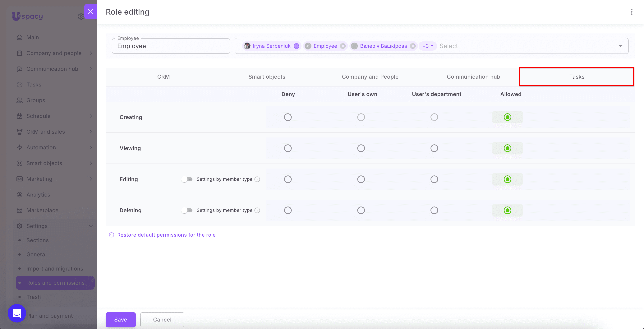Switch to the CRM tab

click(x=163, y=77)
